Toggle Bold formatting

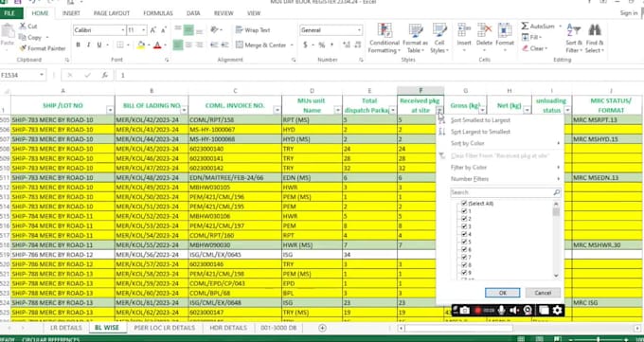pos(78,45)
